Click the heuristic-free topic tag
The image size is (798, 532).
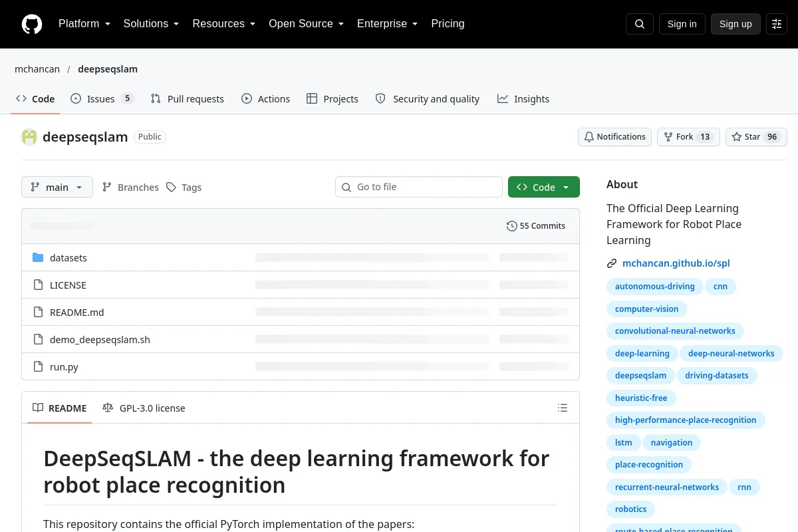(x=641, y=398)
